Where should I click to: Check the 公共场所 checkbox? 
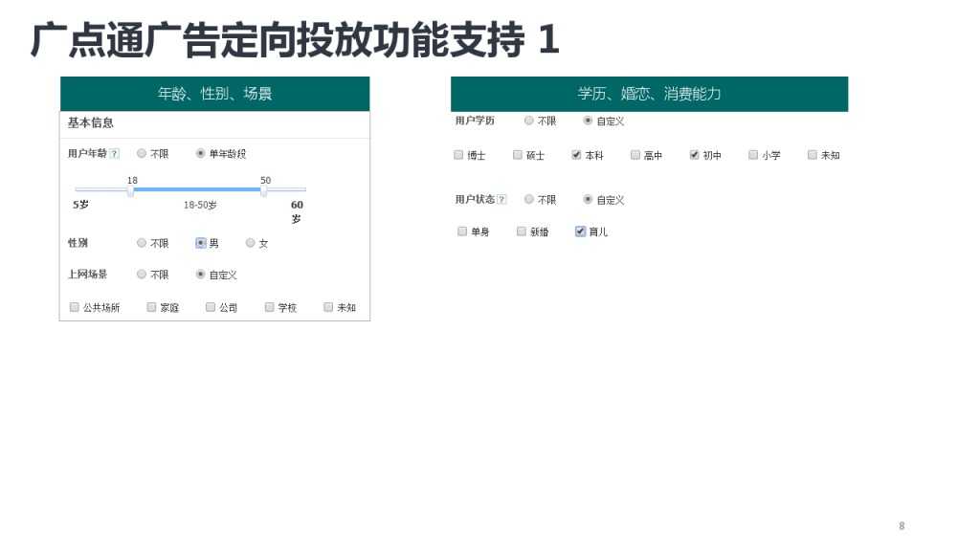(75, 307)
